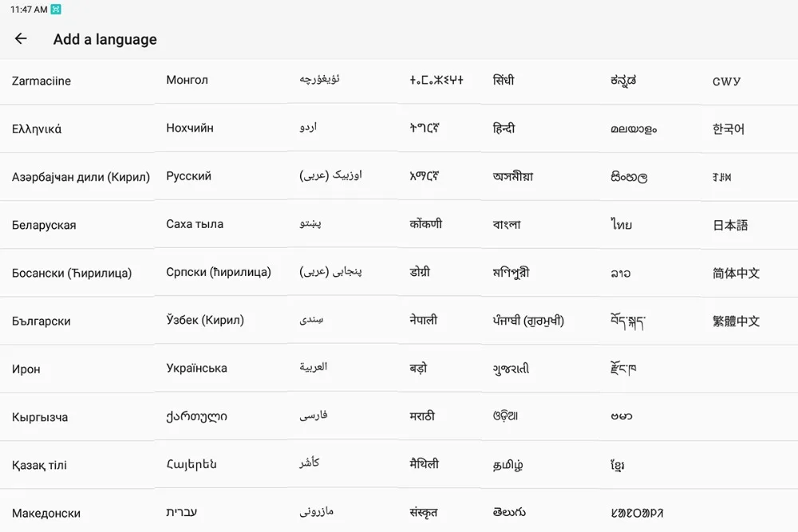Go back using the arrow icon
This screenshot has height=532, width=798.
point(21,38)
